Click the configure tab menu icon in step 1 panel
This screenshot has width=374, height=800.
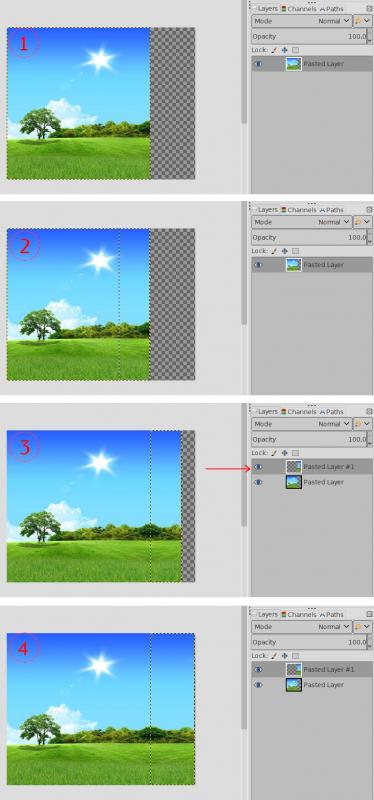tap(369, 9)
